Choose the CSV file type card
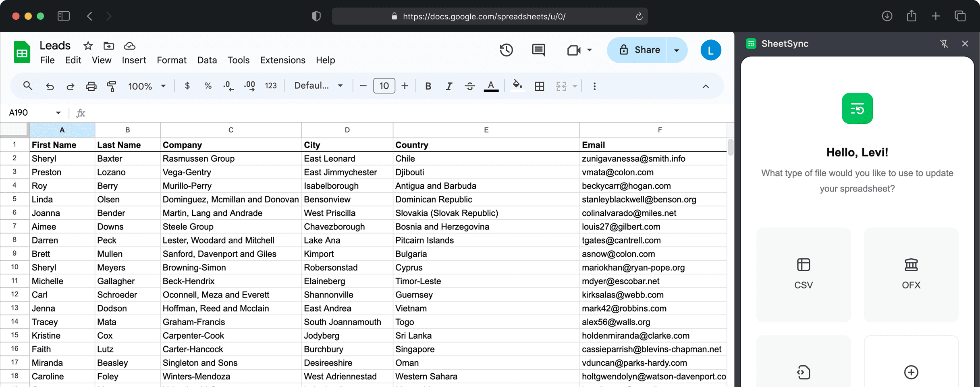This screenshot has width=980, height=387. pos(804,275)
